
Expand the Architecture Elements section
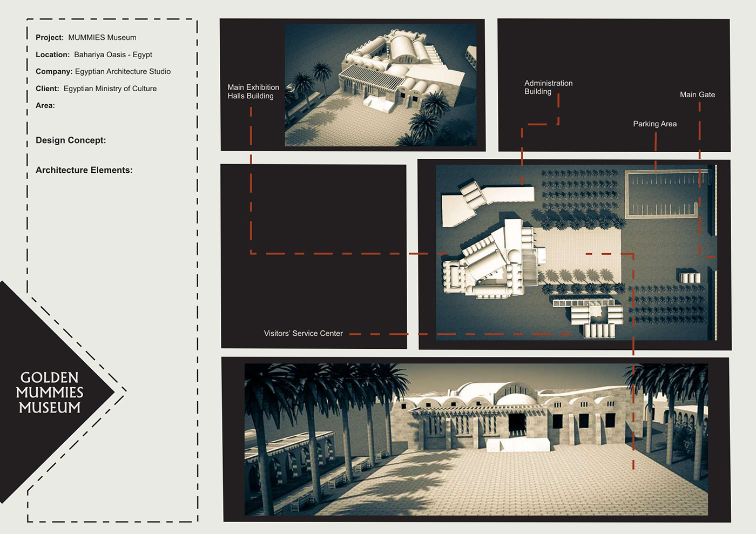[x=84, y=170]
